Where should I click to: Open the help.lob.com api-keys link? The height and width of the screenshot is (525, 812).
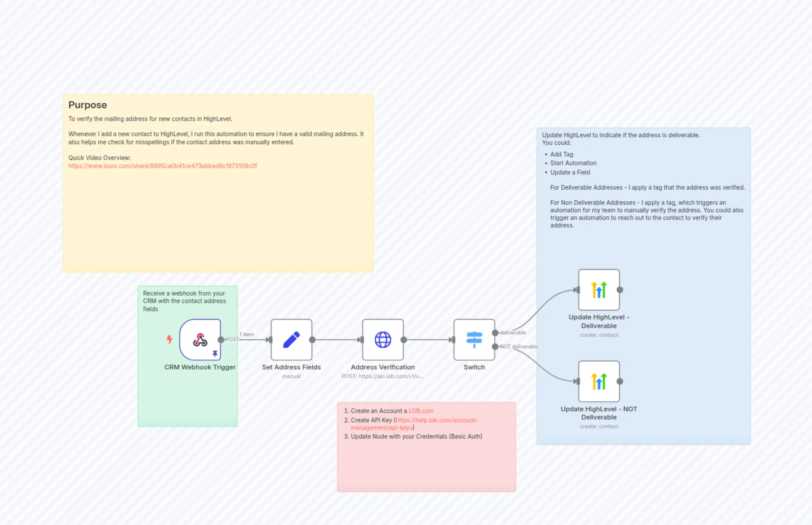tap(437, 420)
